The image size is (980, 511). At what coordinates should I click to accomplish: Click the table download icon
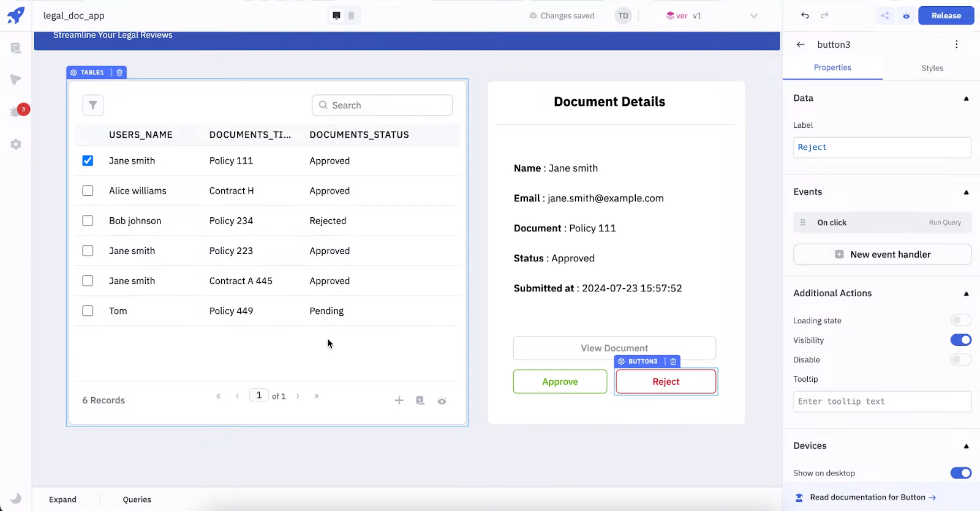[x=420, y=400]
